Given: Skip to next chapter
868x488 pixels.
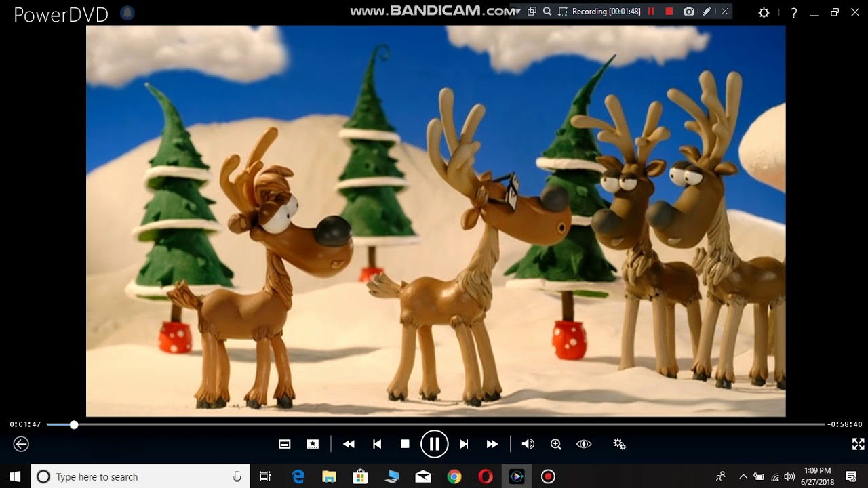Looking at the screenshot, I should point(464,444).
